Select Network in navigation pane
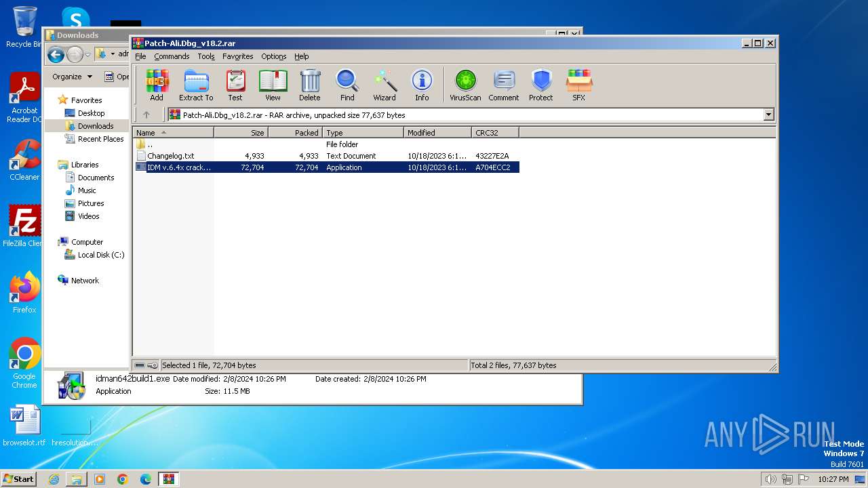The height and width of the screenshot is (488, 868). click(x=85, y=281)
